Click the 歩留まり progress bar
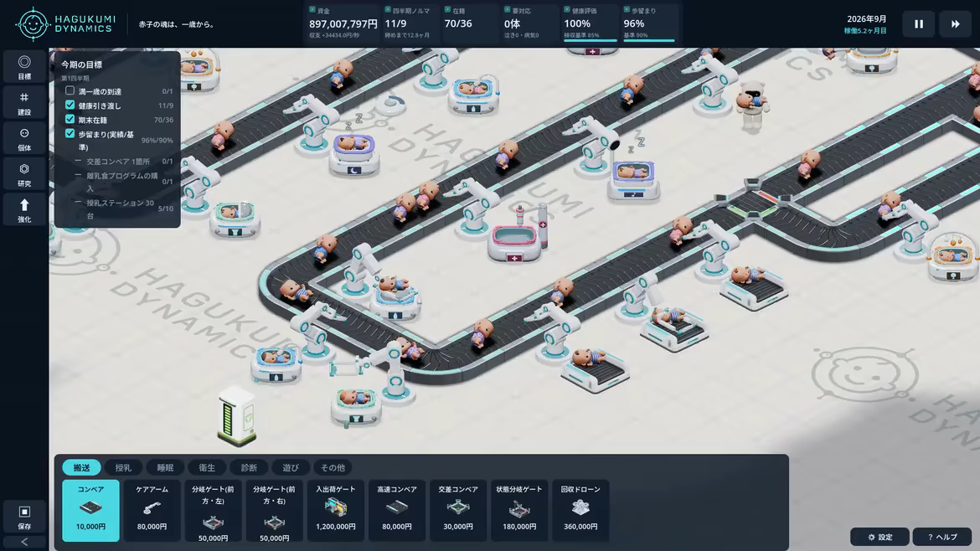The width and height of the screenshot is (980, 551). point(649,40)
